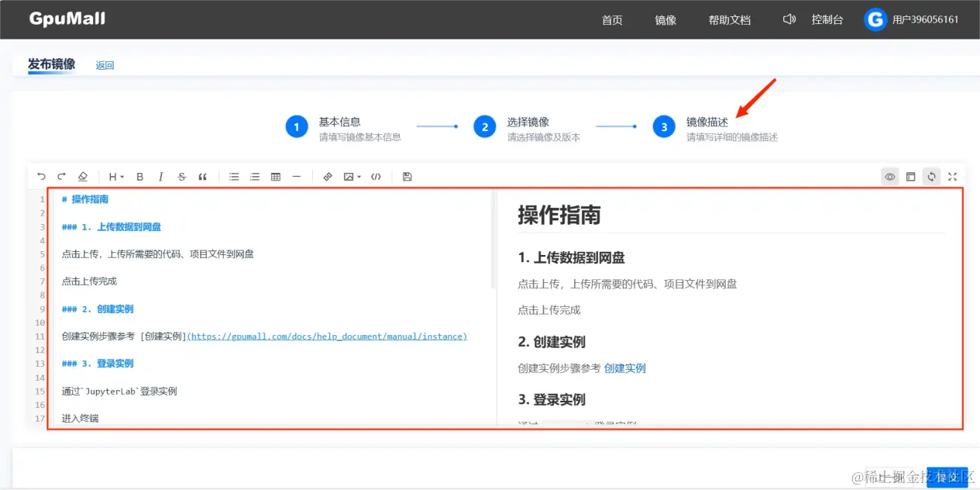Click the user avatar G icon
Image resolution: width=980 pixels, height=490 pixels.
point(875,20)
